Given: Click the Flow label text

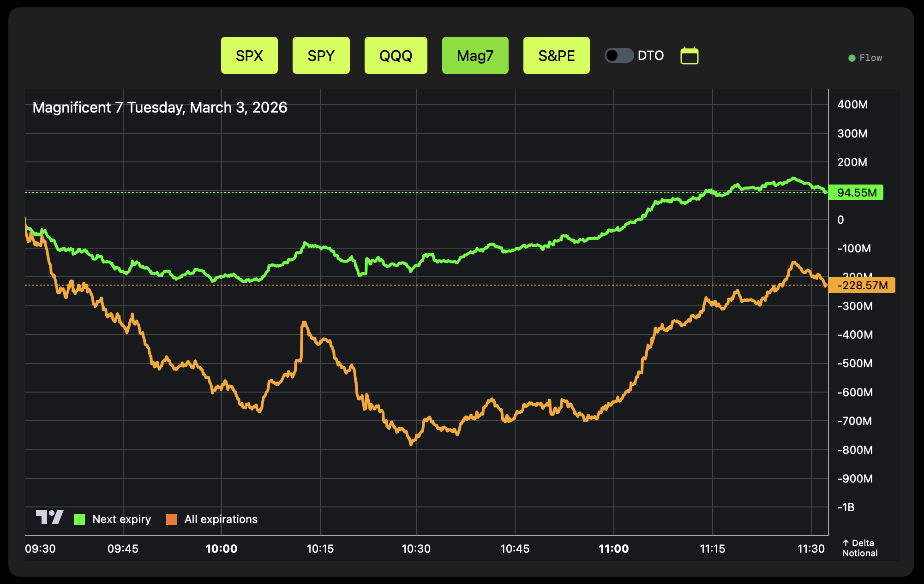Looking at the screenshot, I should (870, 58).
